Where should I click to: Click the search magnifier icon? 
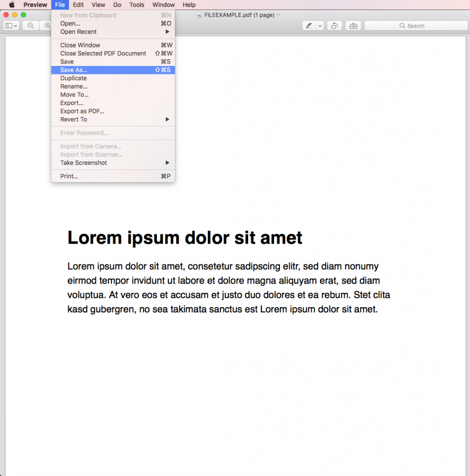point(402,26)
